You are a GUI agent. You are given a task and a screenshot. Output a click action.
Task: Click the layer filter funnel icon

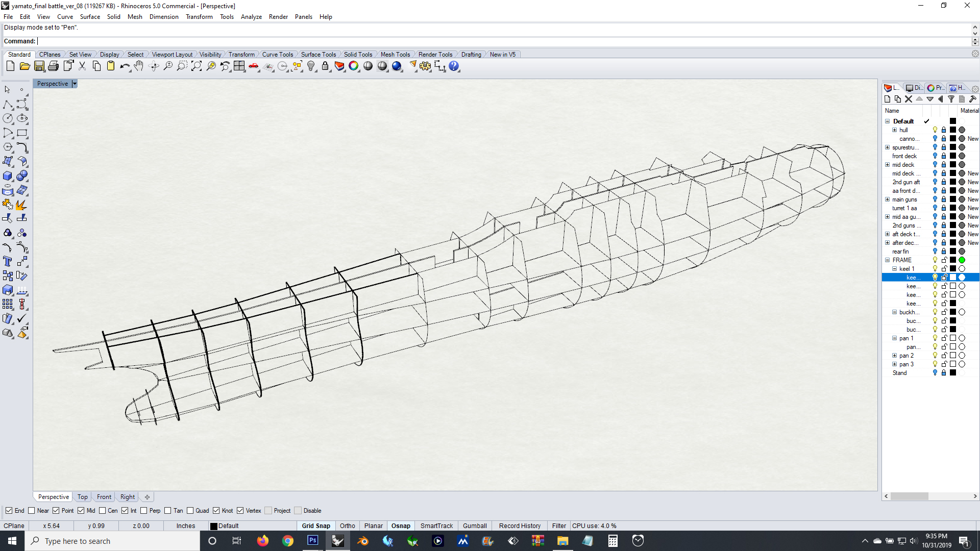click(x=951, y=99)
